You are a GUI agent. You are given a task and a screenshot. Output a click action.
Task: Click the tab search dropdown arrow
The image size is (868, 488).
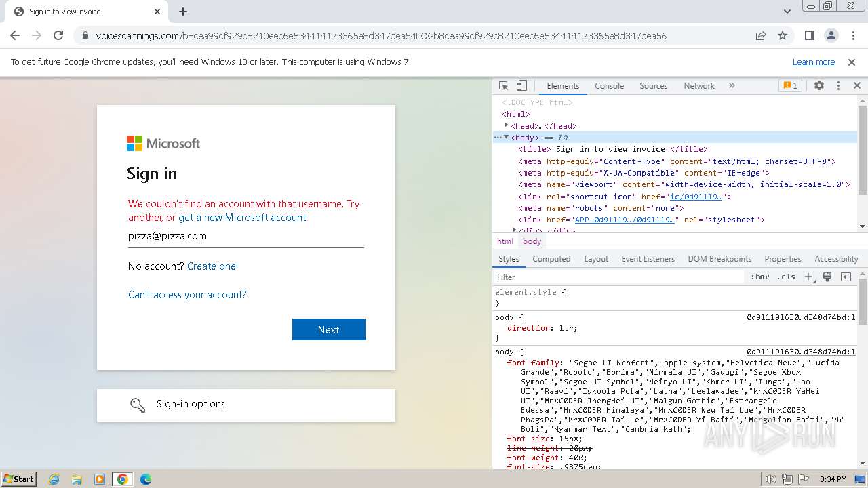tap(787, 12)
